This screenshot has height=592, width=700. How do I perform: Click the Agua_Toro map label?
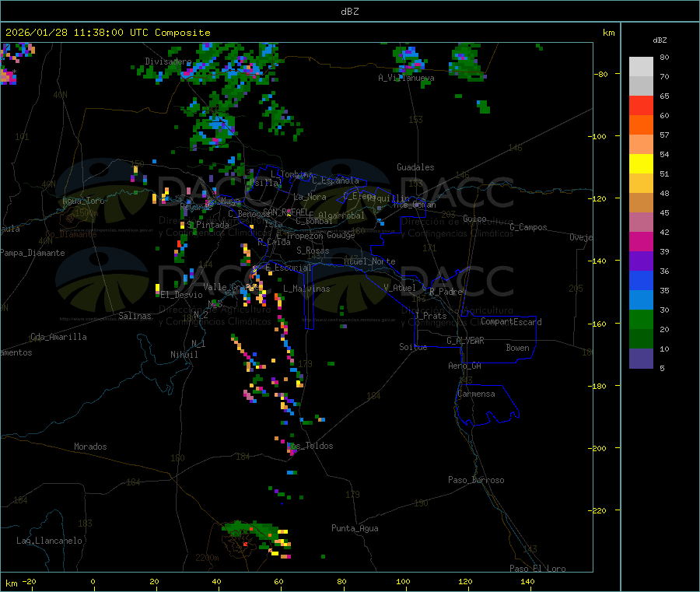pyautogui.click(x=83, y=201)
